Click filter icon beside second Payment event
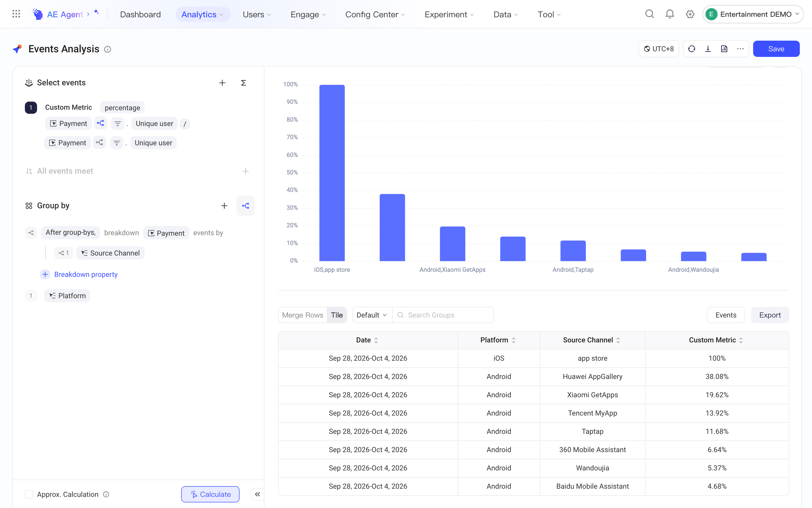812x508 pixels. pos(117,143)
